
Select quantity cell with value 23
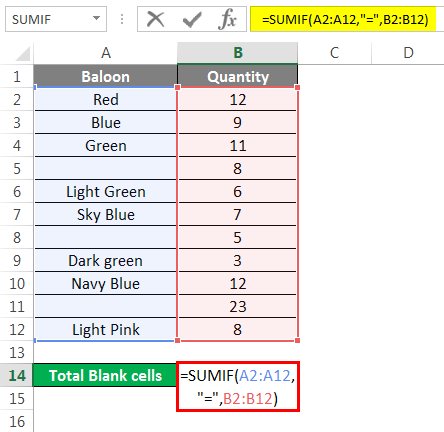click(x=237, y=306)
